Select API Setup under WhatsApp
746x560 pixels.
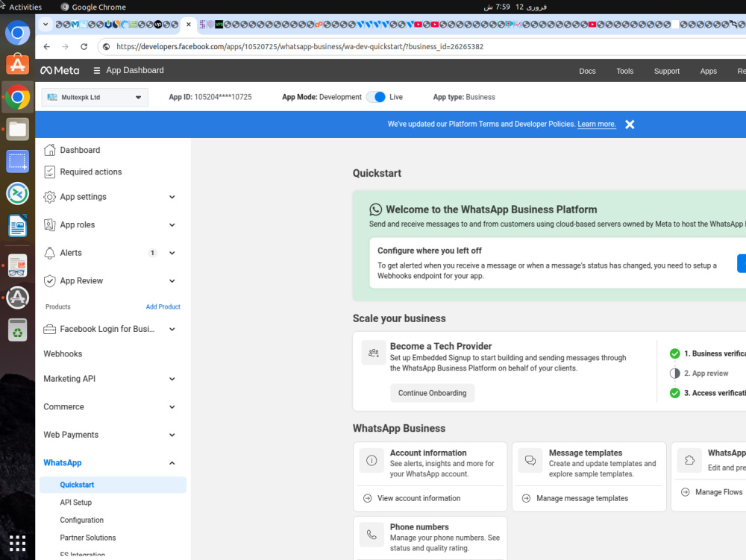[x=75, y=503]
